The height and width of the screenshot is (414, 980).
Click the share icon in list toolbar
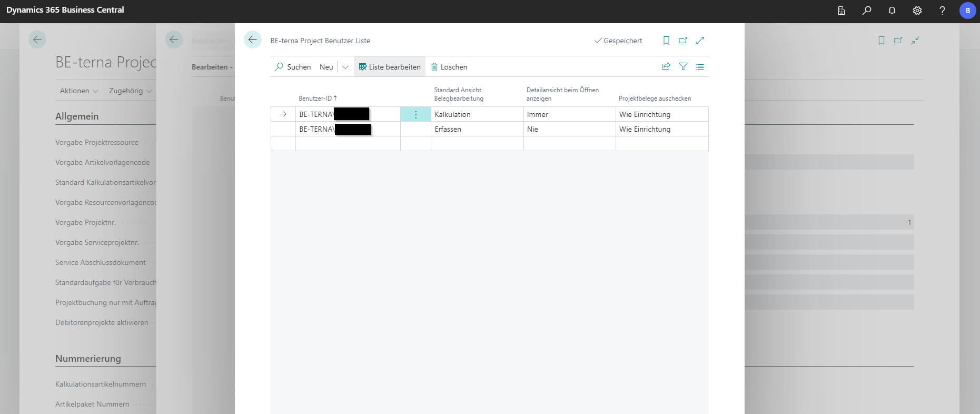tap(666, 66)
